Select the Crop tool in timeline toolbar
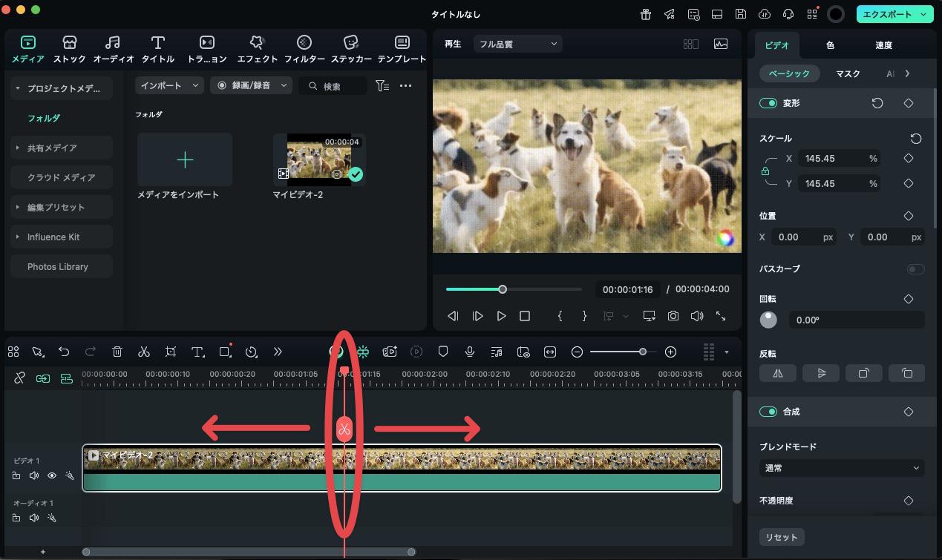Image resolution: width=942 pixels, height=560 pixels. [x=171, y=352]
